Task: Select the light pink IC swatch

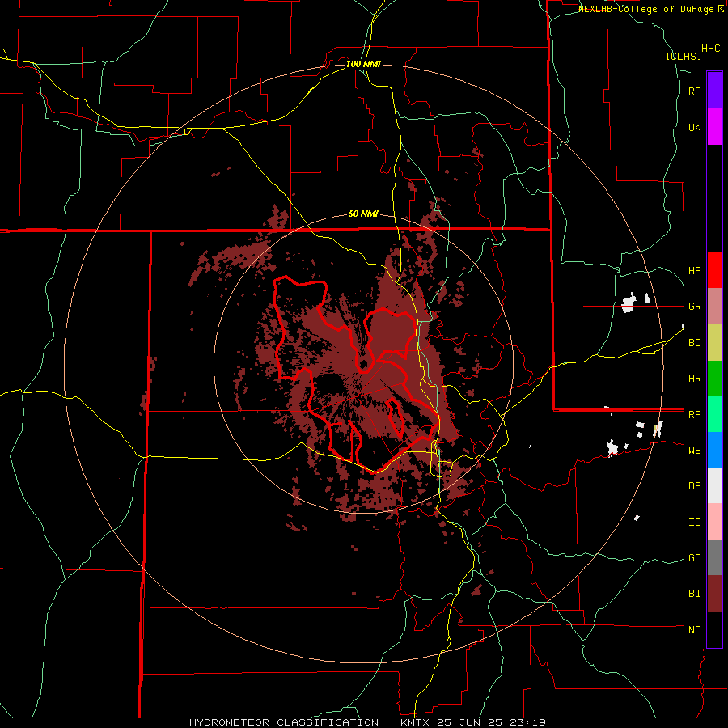Action: point(714,522)
